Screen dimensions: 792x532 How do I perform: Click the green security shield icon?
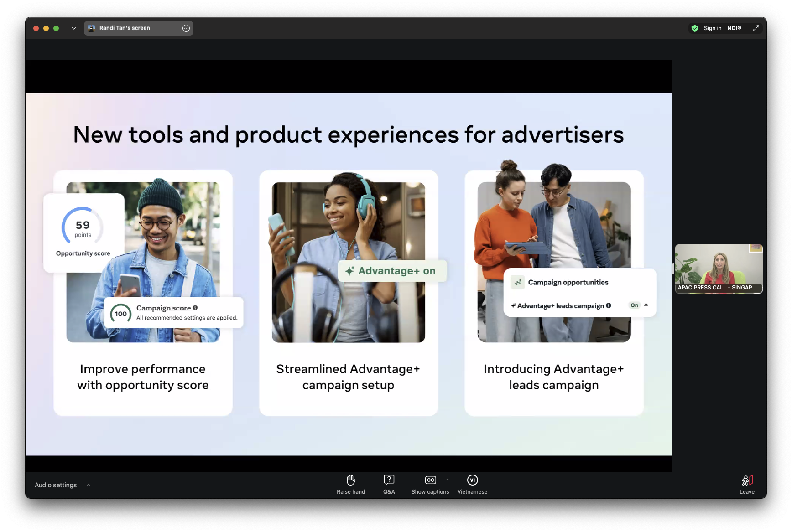694,28
